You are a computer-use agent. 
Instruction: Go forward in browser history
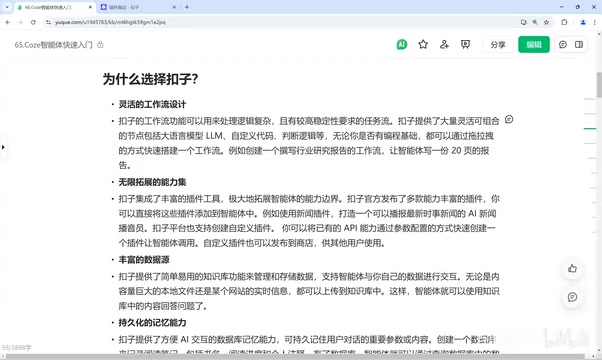[20, 22]
